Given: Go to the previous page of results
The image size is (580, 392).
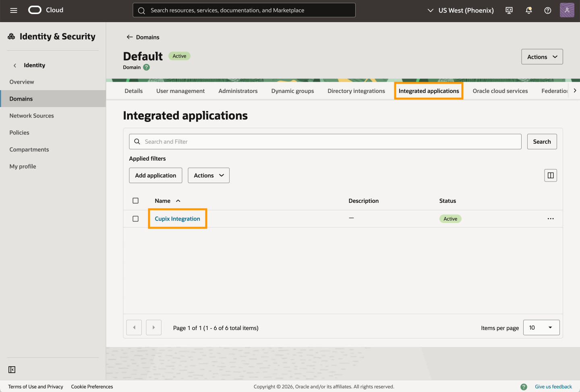Looking at the screenshot, I should coord(134,328).
